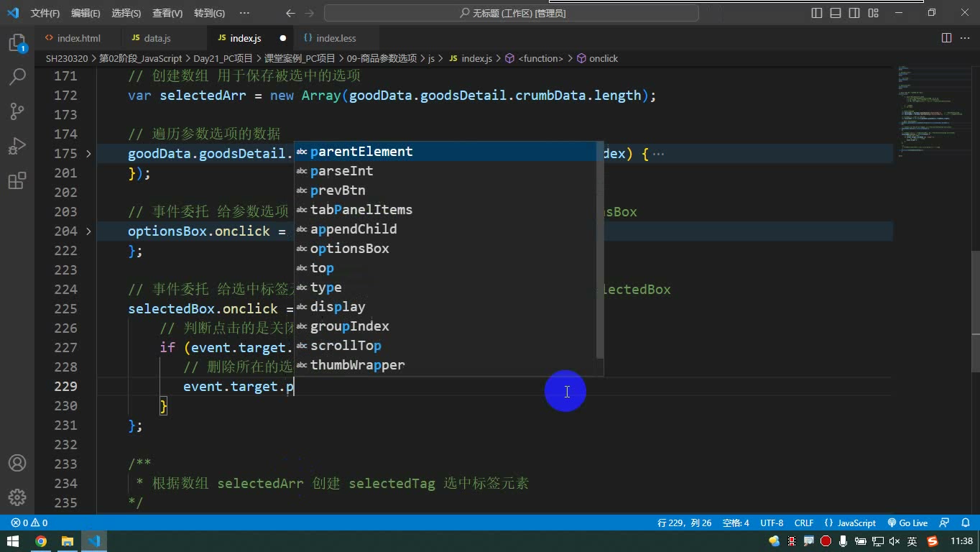The height and width of the screenshot is (552, 980).
Task: Expand folded code at line 175
Action: (x=88, y=153)
